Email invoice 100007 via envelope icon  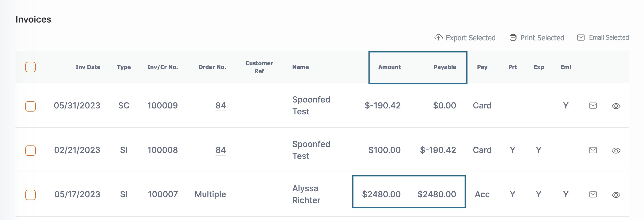(593, 194)
